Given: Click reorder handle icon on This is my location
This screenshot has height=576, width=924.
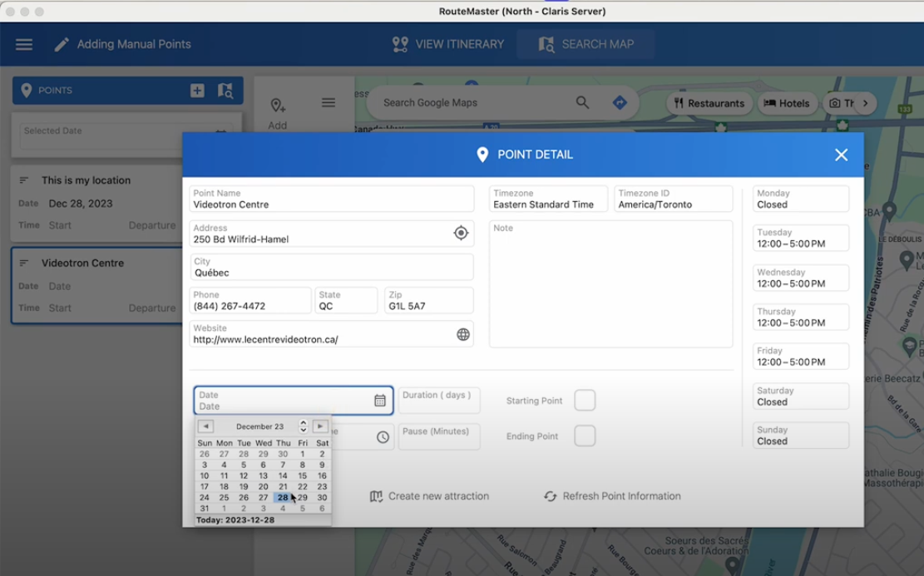Looking at the screenshot, I should 23,180.
